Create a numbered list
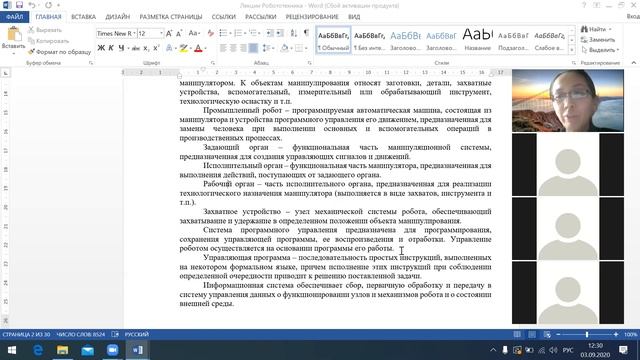The image size is (640, 360). click(238, 33)
